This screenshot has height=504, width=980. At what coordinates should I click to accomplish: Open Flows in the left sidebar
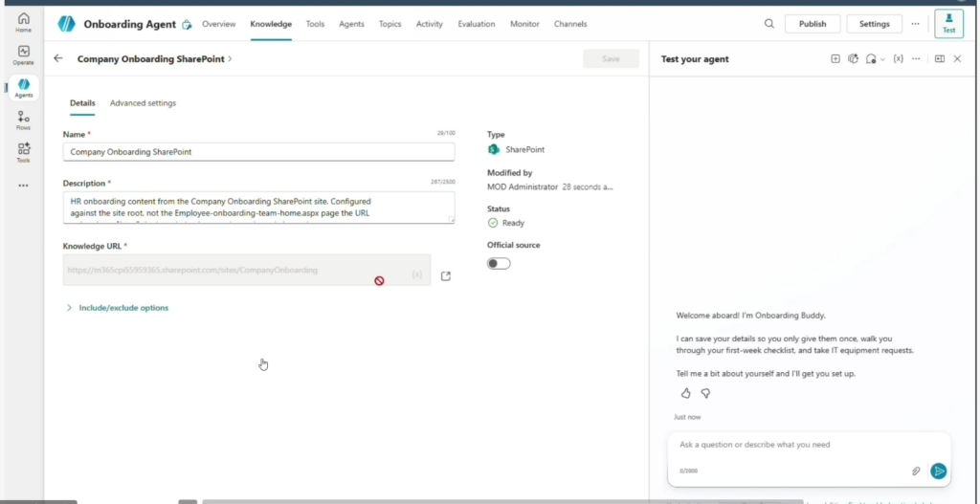[x=23, y=120]
